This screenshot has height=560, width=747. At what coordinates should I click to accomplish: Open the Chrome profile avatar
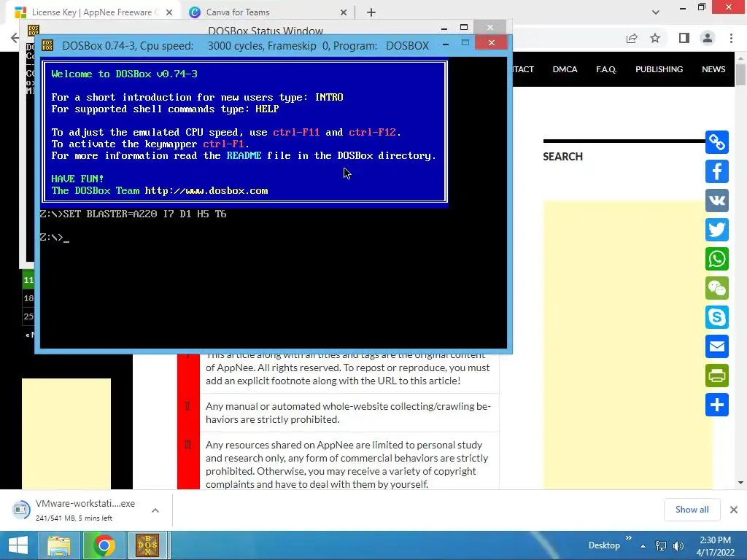click(708, 38)
